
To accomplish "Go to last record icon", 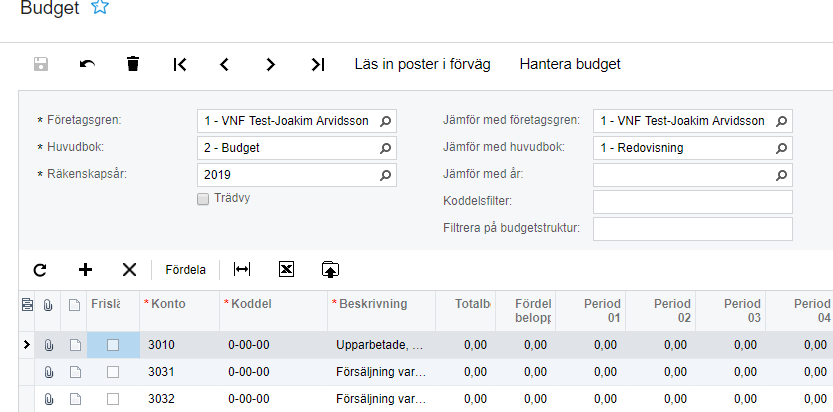I will pyautogui.click(x=318, y=64).
